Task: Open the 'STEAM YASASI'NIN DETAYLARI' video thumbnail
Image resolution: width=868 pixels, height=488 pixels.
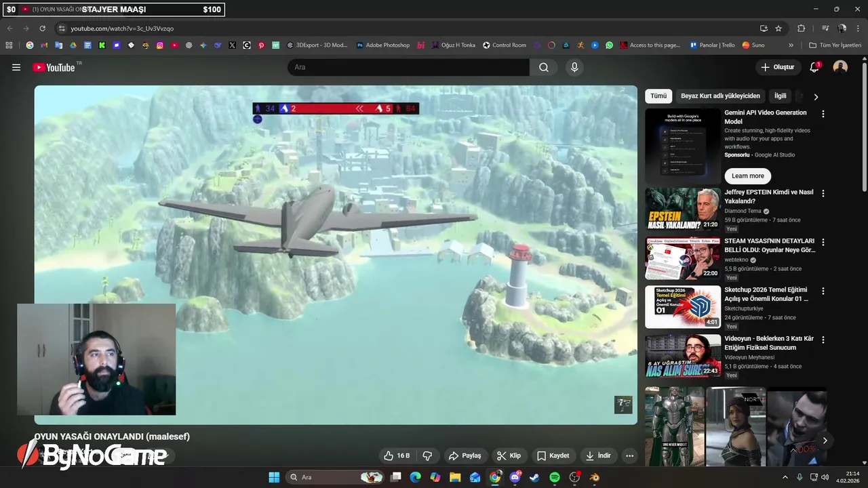Action: (x=683, y=258)
